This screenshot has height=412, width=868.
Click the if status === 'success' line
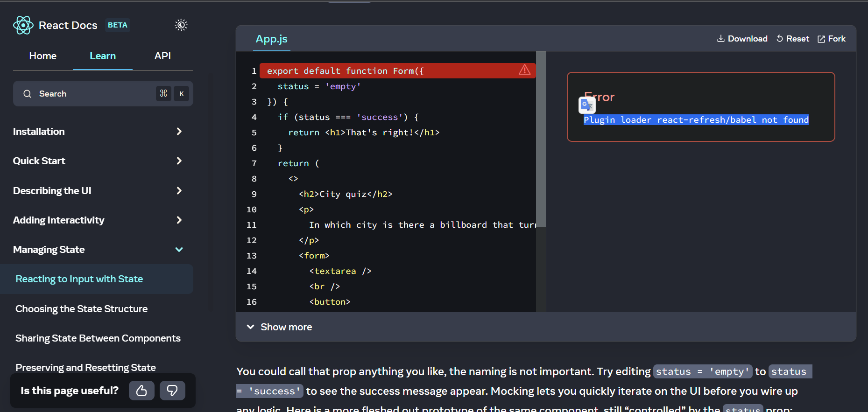(x=348, y=117)
